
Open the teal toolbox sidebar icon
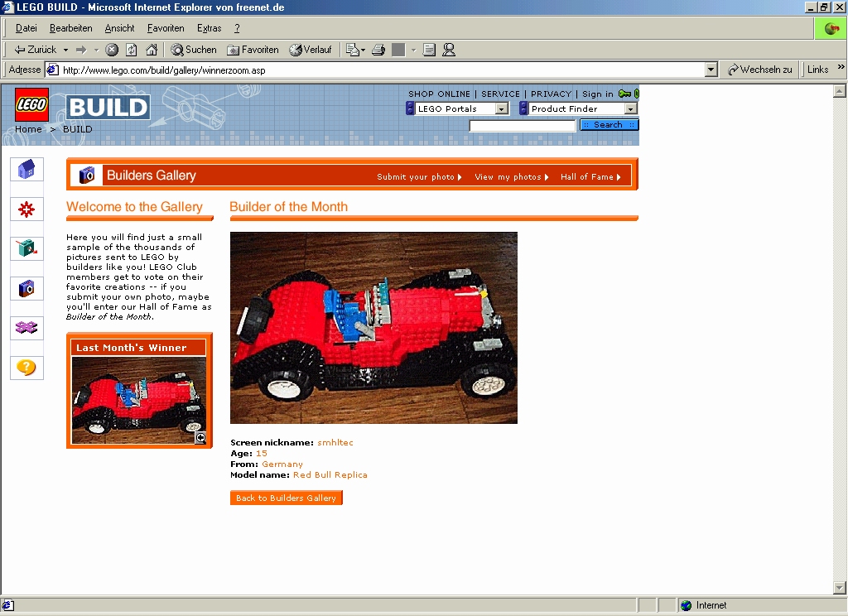pyautogui.click(x=26, y=248)
